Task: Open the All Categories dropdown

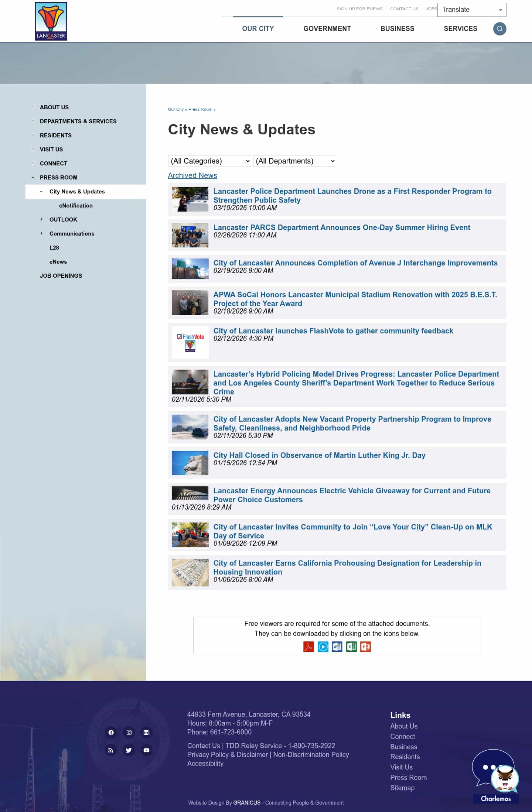Action: pos(209,161)
